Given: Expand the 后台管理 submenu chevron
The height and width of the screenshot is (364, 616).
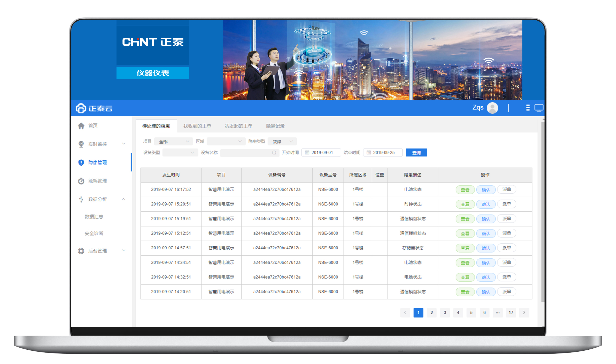Looking at the screenshot, I should 124,250.
